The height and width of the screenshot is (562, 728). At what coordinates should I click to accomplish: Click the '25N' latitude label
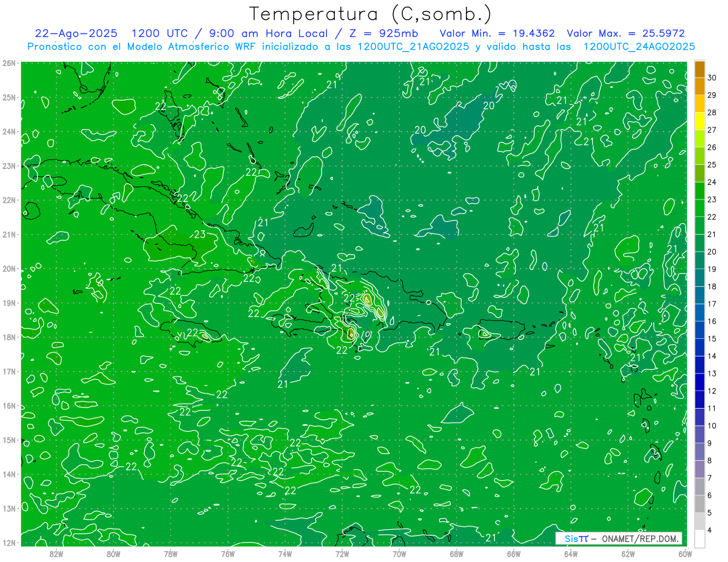pos(9,97)
